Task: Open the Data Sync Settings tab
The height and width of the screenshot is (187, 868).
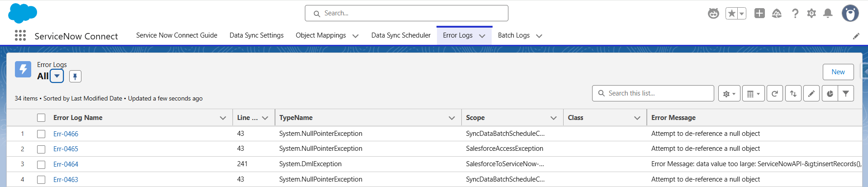Action: (x=256, y=35)
